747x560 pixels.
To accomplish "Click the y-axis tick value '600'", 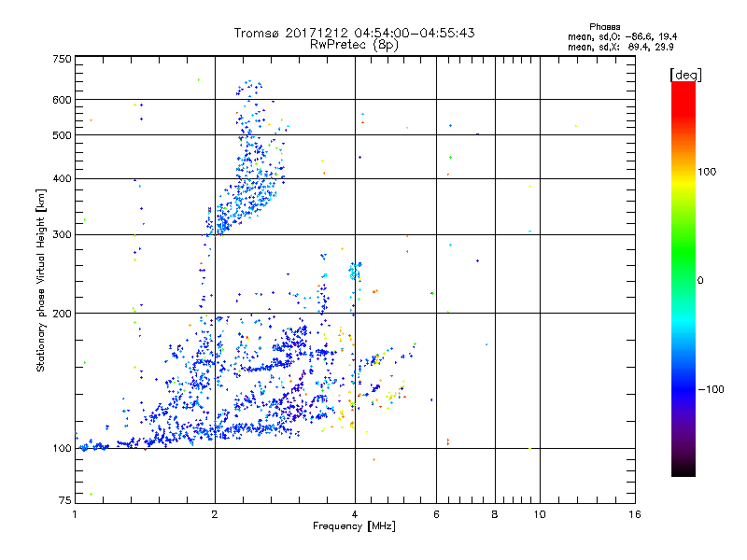I will coord(62,100).
